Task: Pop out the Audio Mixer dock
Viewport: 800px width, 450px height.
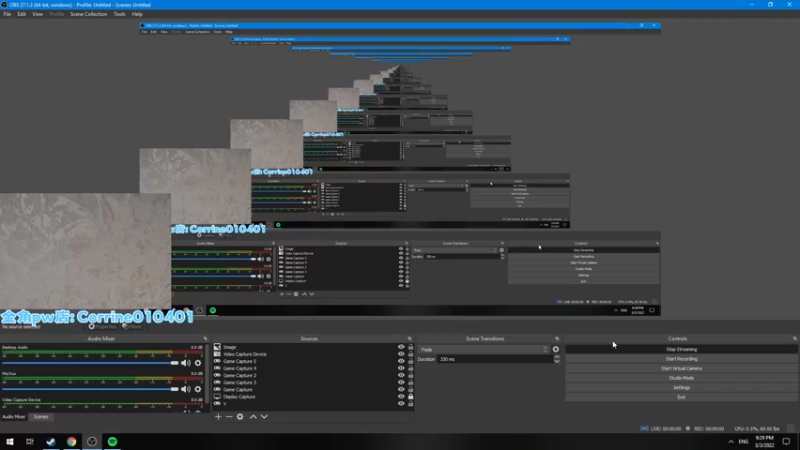Action: coord(205,338)
